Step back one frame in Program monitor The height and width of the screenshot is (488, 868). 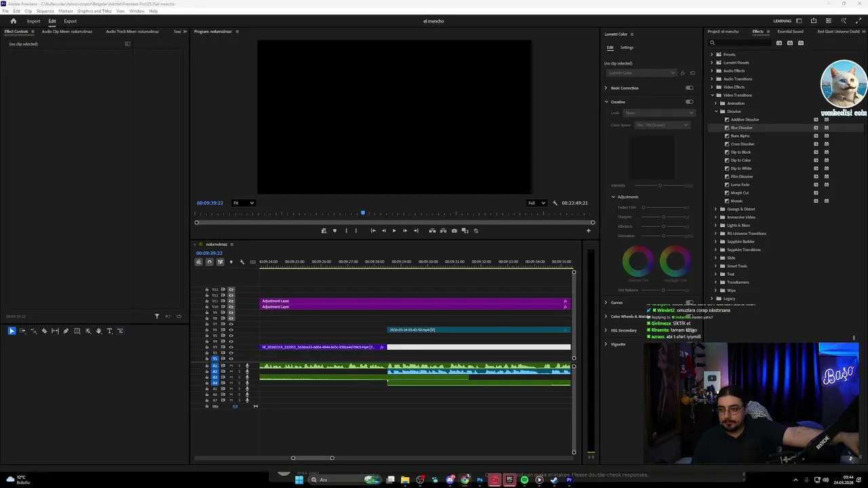384,230
